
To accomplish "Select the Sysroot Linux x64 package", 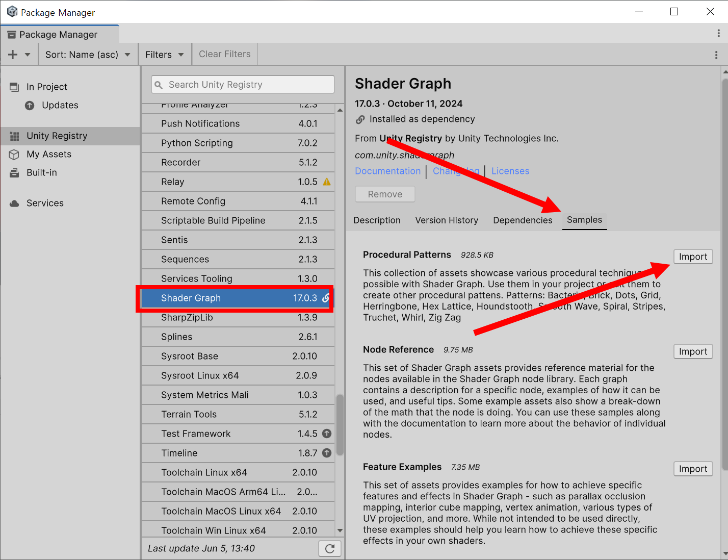I will tap(238, 375).
